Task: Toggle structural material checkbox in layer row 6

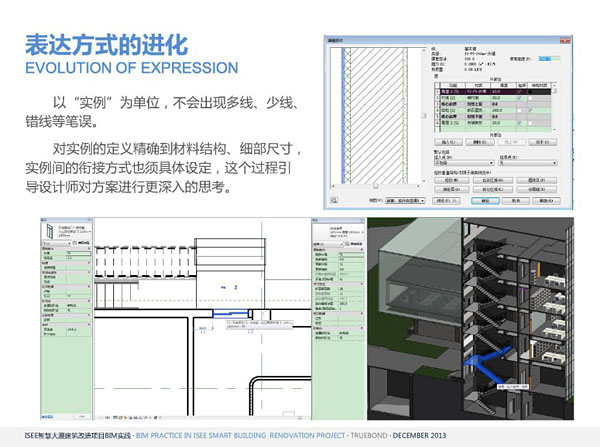Action: pos(530,123)
